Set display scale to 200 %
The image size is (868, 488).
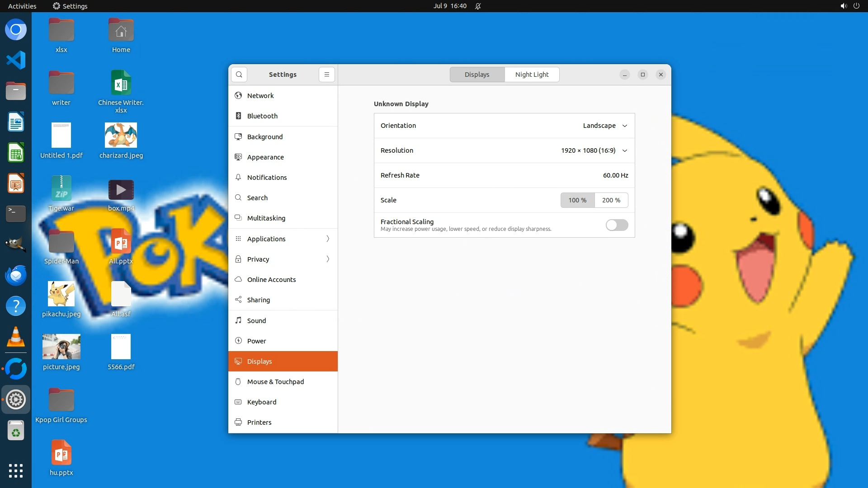611,200
